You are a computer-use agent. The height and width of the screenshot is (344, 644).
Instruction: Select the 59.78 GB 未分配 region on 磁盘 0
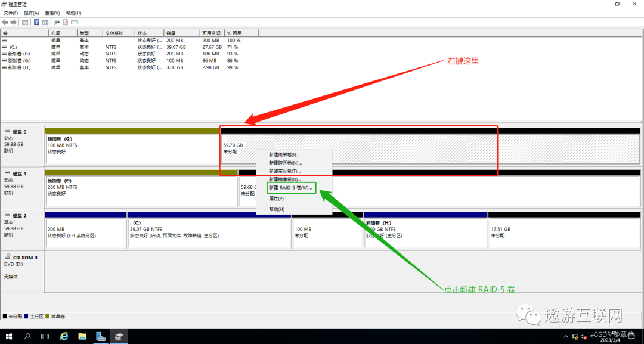coord(431,146)
